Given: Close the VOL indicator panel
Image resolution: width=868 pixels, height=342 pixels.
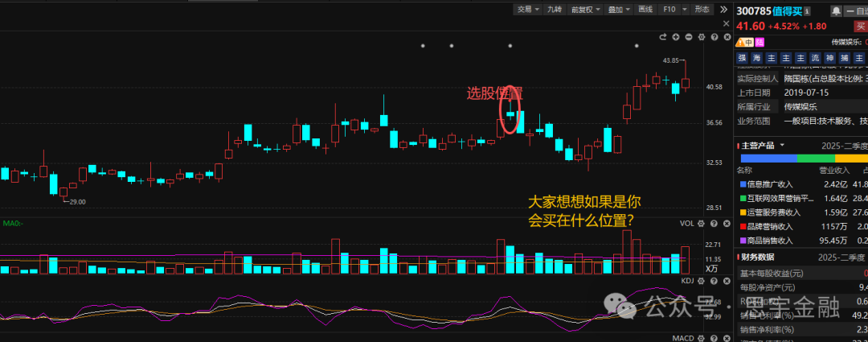Looking at the screenshot, I should (x=727, y=224).
